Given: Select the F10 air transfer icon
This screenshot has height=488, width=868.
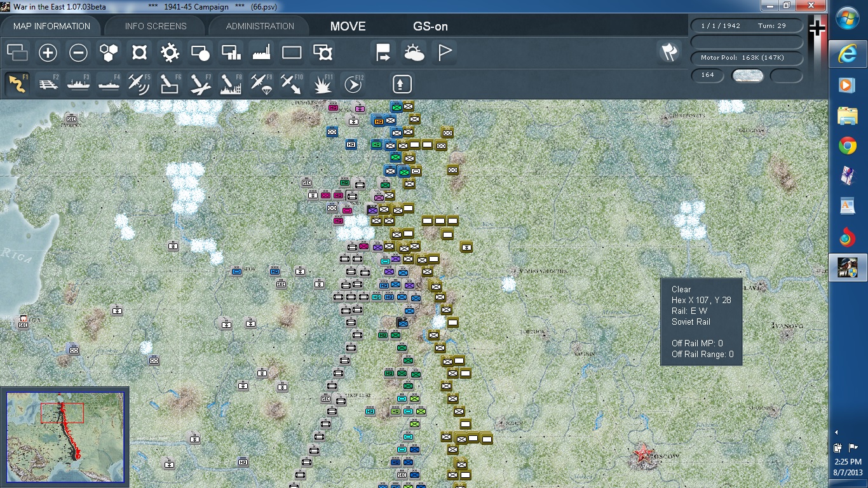Looking at the screenshot, I should click(x=292, y=83).
